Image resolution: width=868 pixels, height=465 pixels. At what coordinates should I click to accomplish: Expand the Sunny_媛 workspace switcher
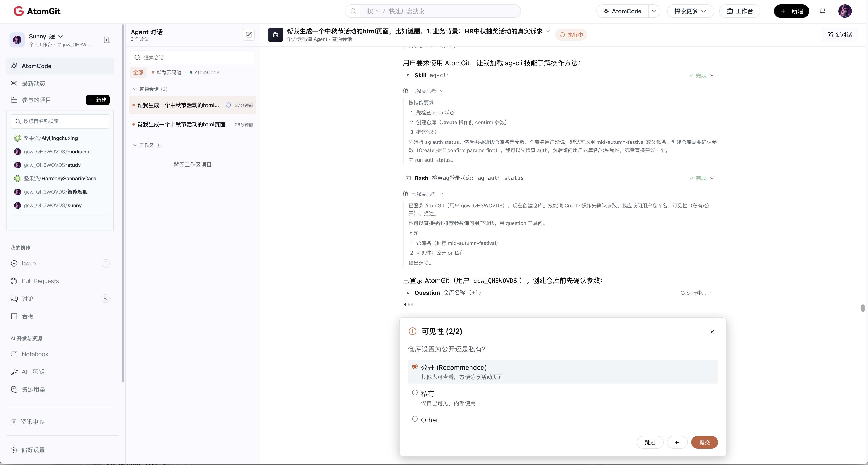pyautogui.click(x=61, y=36)
